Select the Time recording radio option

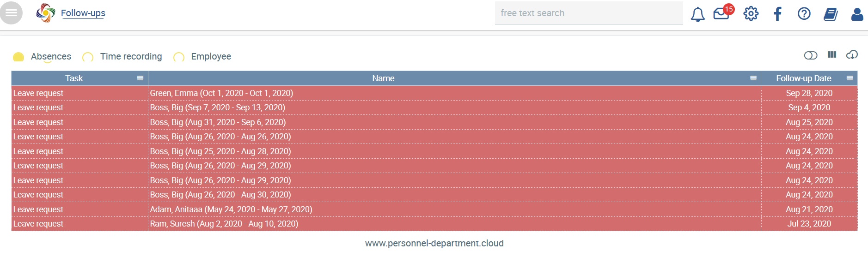pos(88,57)
